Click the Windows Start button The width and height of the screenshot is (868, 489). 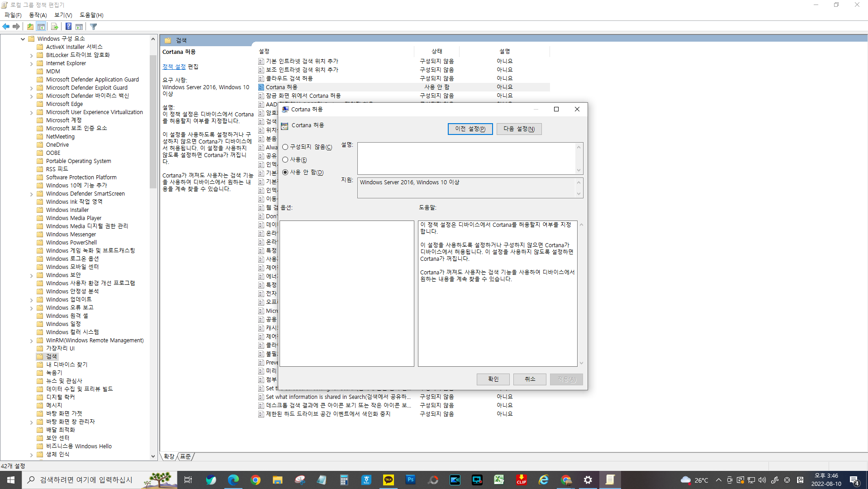click(x=11, y=480)
